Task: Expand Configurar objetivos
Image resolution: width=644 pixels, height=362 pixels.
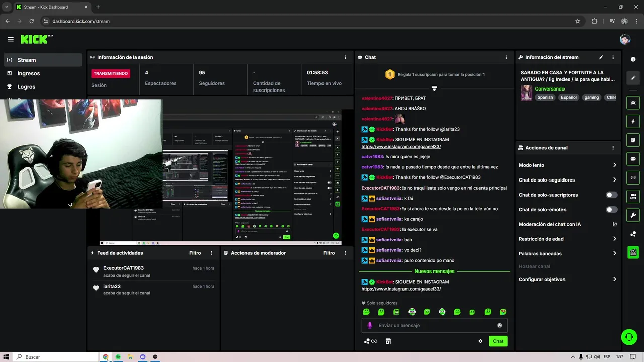Action: coord(568,279)
